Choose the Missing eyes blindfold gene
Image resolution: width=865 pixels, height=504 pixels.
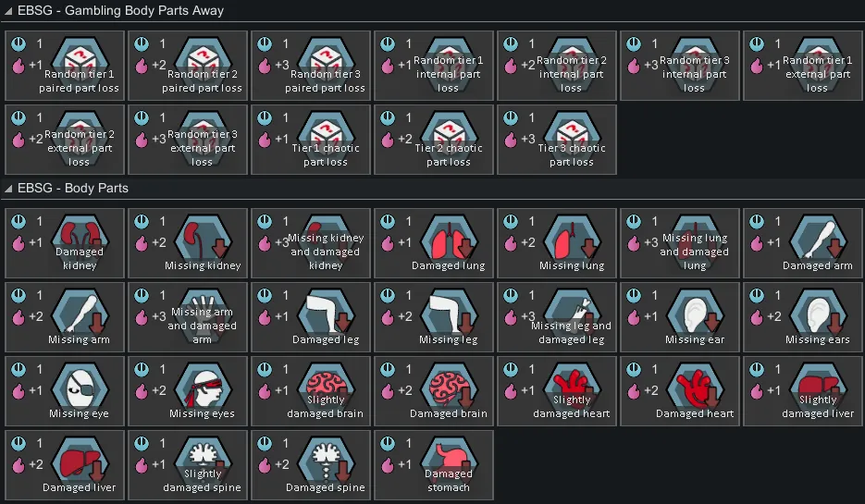click(x=188, y=391)
